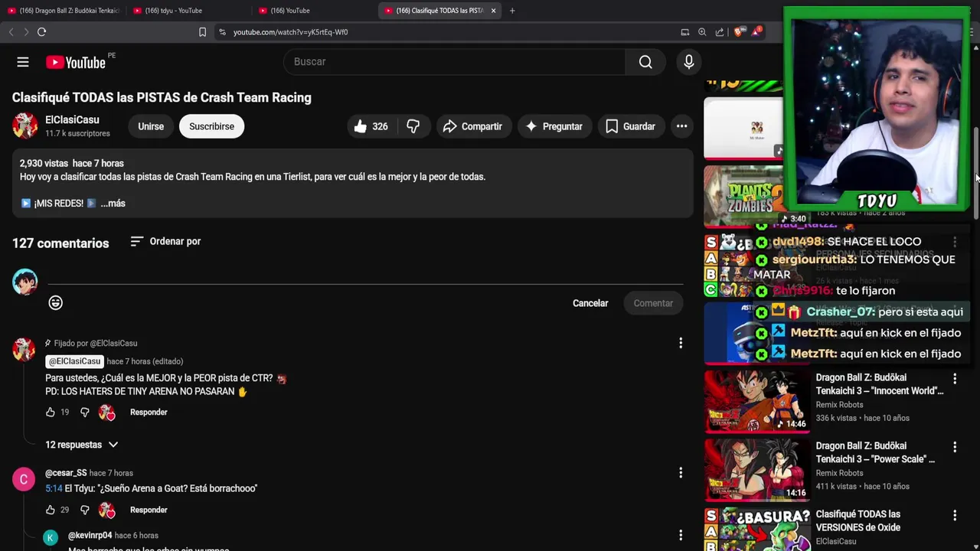
Task: Reply to @cesar_SS comment
Action: click(149, 510)
